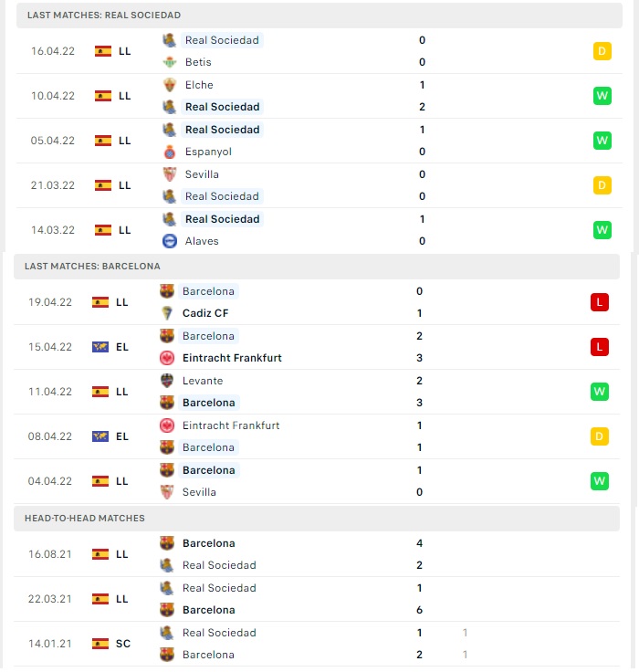Click the Betis club crest icon
The image size is (639, 672).
pos(170,62)
